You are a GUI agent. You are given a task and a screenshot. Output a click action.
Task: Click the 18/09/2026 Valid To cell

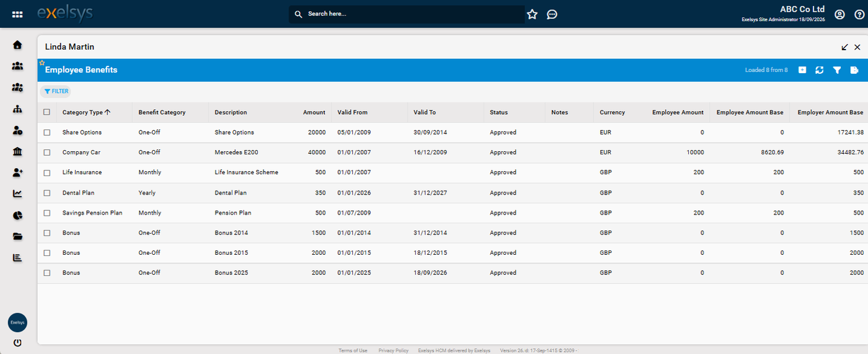click(429, 273)
